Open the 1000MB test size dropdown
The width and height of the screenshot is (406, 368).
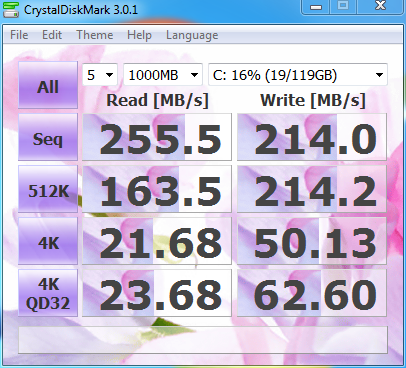pos(163,75)
